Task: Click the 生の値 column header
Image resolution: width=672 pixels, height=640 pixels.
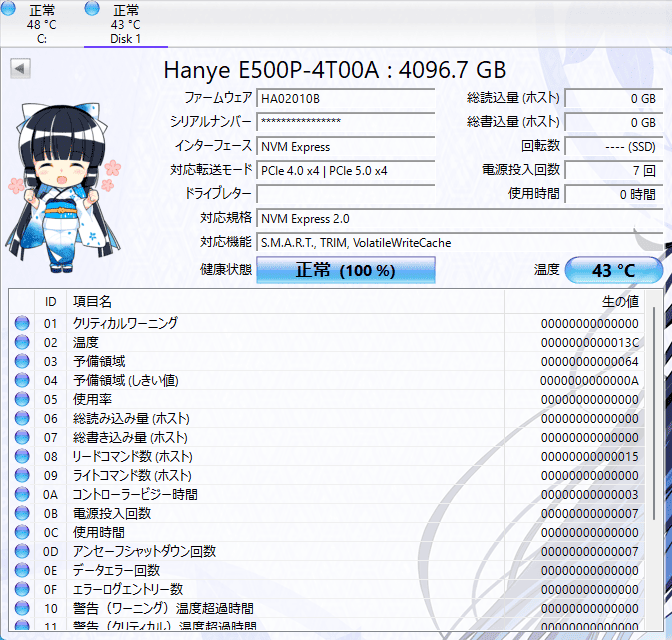Action: tap(618, 301)
